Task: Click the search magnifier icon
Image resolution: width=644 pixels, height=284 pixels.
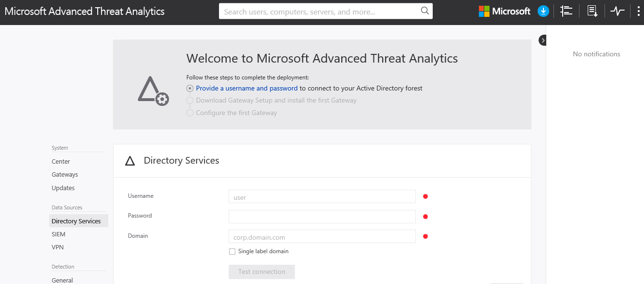Action: (424, 11)
